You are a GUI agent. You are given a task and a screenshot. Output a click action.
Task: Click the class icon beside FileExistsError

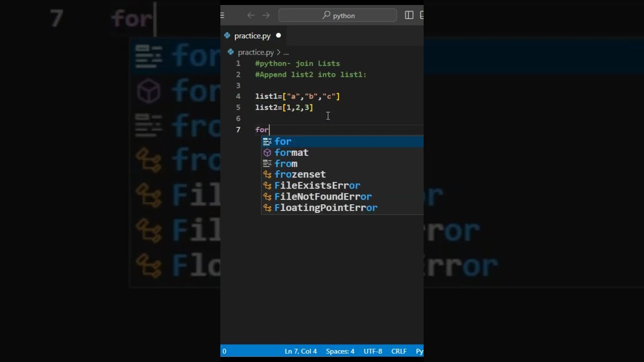pyautogui.click(x=267, y=186)
